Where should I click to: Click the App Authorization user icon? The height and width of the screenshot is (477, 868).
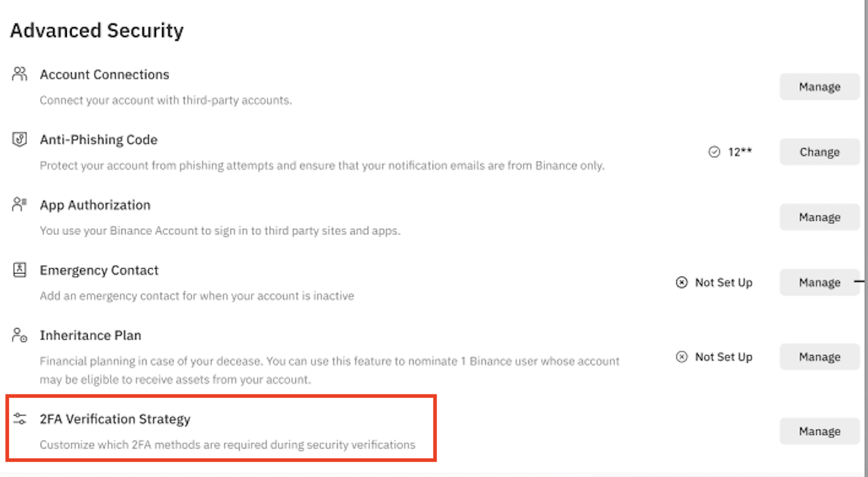(20, 205)
